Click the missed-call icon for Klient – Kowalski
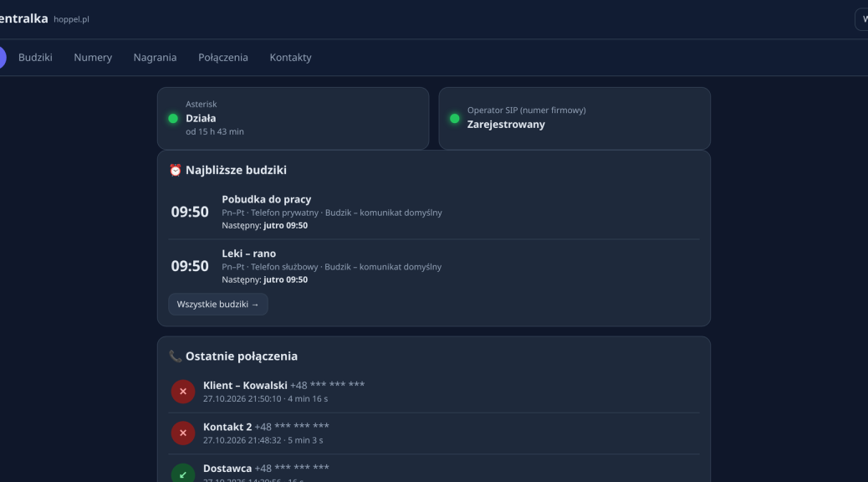The width and height of the screenshot is (868, 482). (182, 392)
